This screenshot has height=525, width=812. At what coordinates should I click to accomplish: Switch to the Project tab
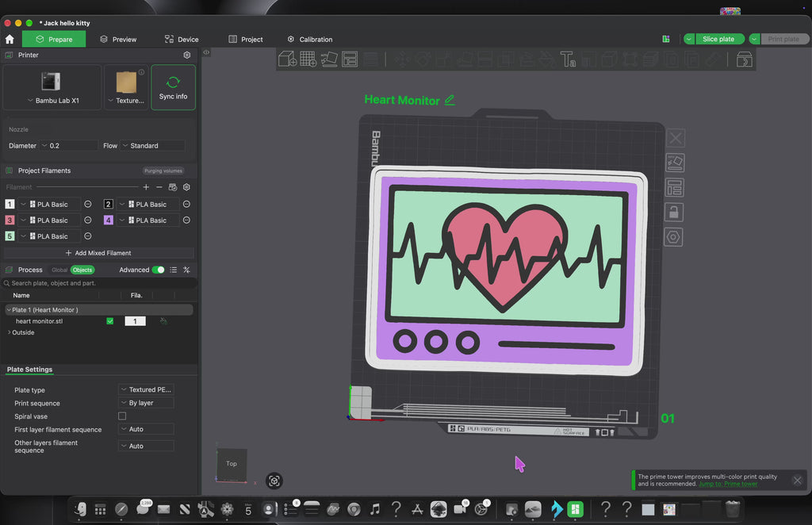click(x=246, y=40)
